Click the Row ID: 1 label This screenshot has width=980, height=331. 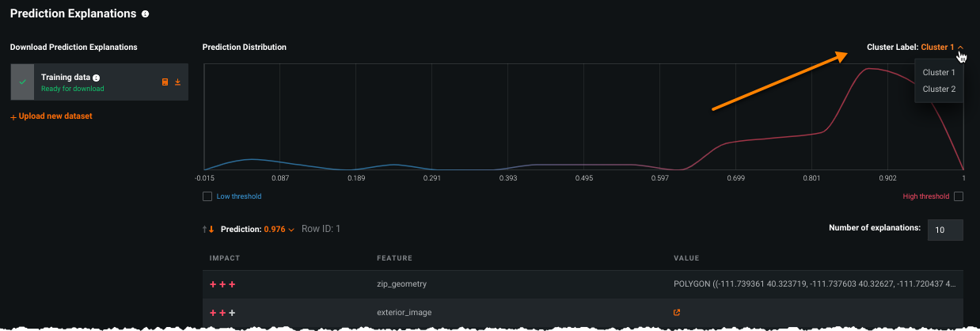[x=321, y=230]
